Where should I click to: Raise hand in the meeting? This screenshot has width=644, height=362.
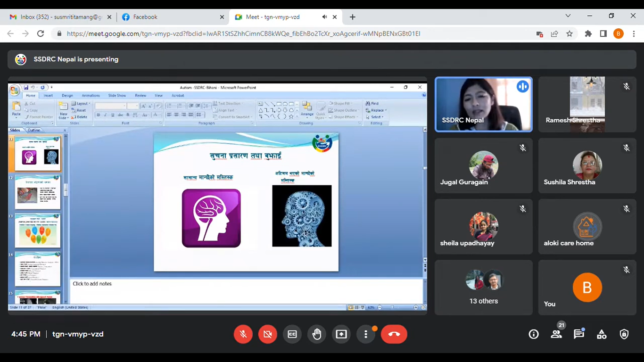[x=317, y=334]
